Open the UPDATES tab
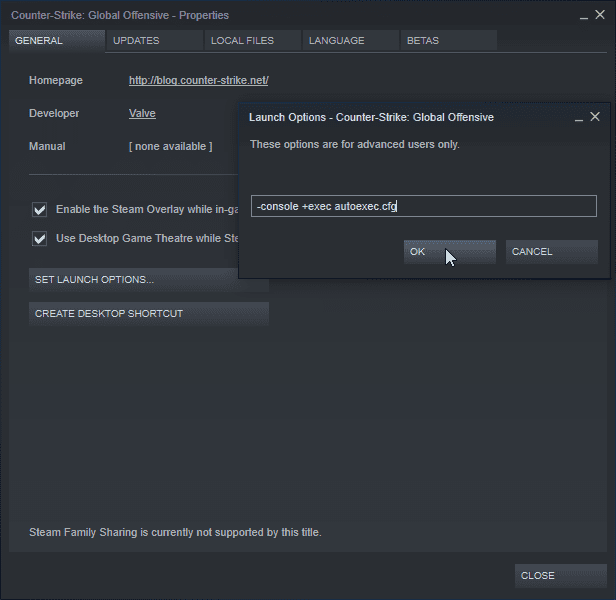Screen dimensions: 616x600 152,41
